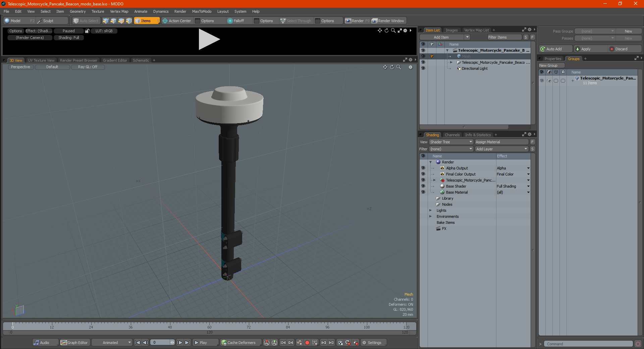Hide the Base Shader layer

click(423, 186)
